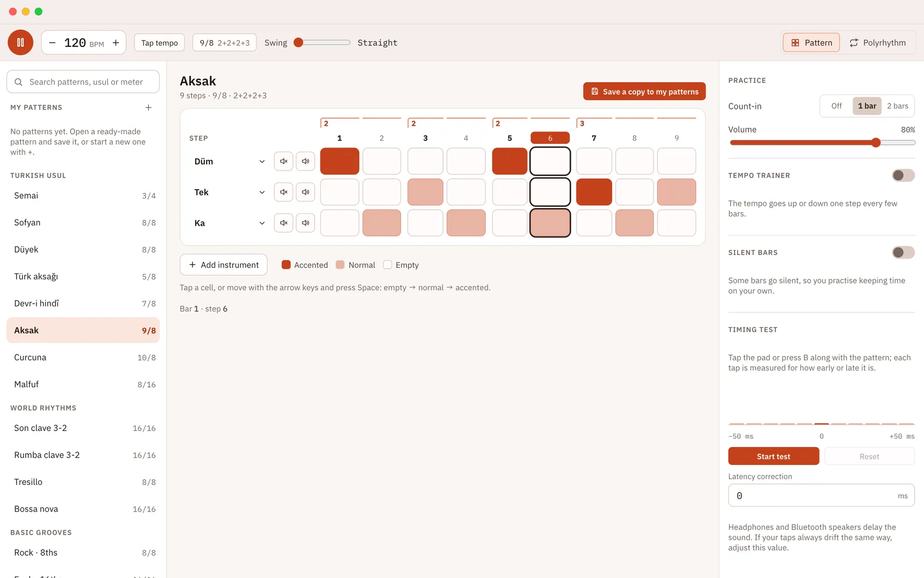Open the Curcuna 10/8 pattern

coord(83,358)
